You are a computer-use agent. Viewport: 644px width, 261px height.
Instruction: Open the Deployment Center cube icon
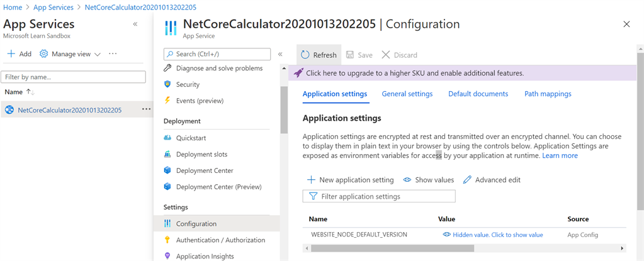pyautogui.click(x=167, y=170)
